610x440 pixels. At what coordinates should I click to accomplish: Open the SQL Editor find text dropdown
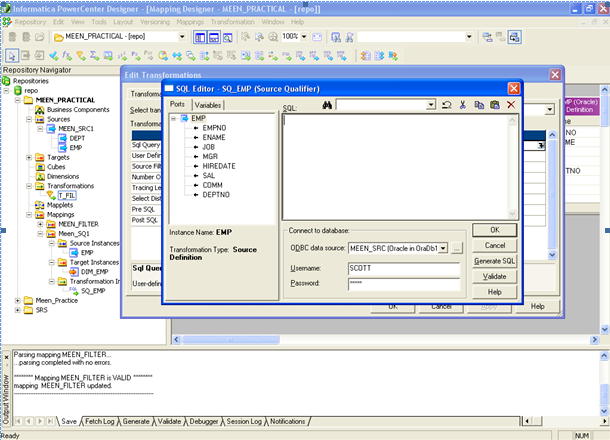431,105
